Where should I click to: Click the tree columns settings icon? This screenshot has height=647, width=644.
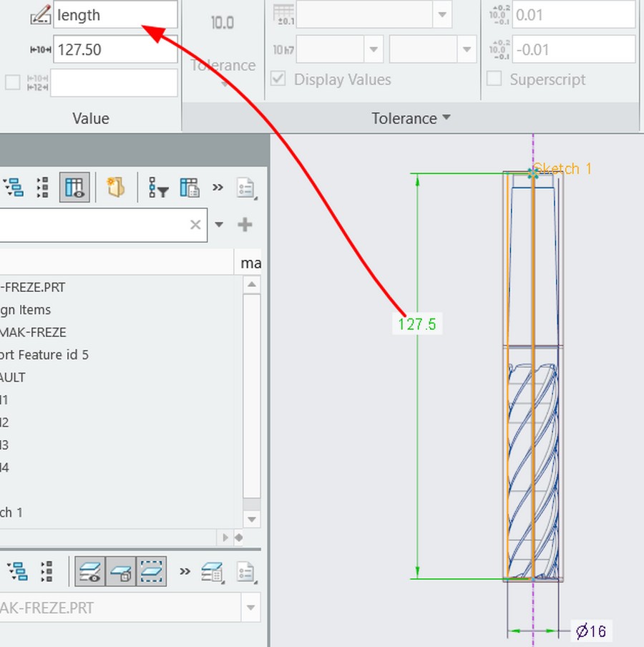pos(190,188)
